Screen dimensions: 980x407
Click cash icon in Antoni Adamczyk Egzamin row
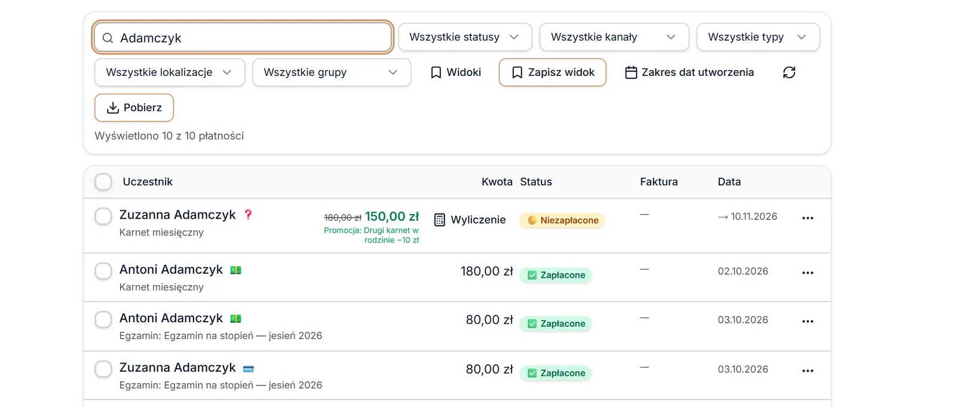coord(235,319)
